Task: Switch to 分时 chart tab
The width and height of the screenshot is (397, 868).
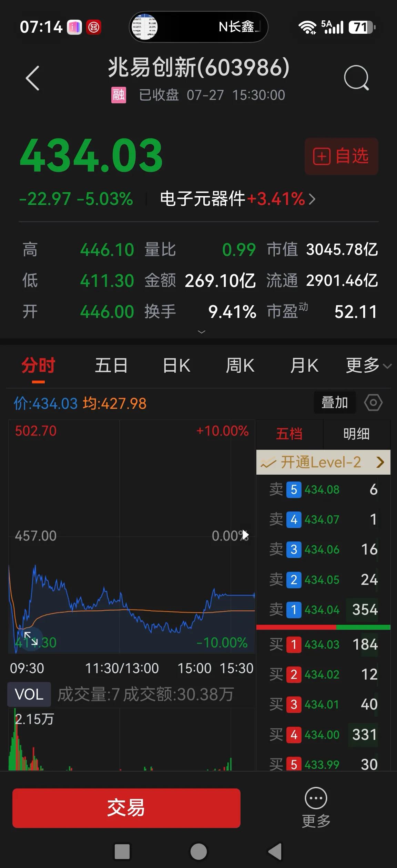Action: tap(38, 366)
